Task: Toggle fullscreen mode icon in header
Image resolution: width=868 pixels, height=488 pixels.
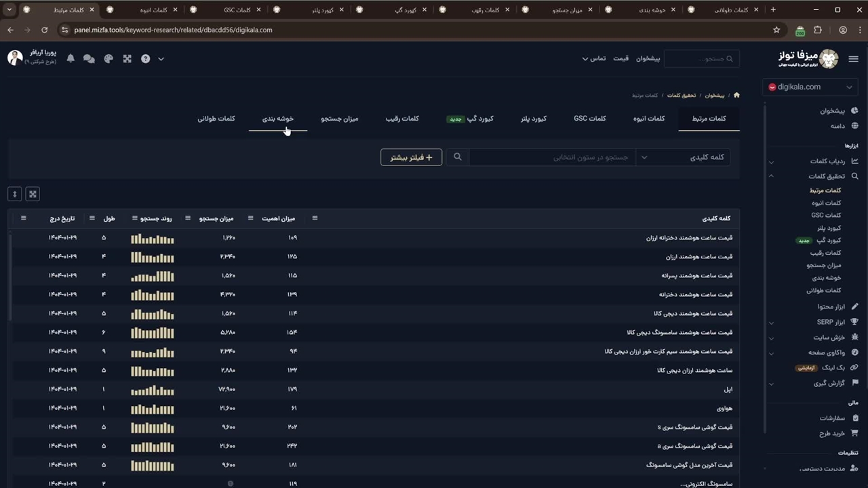Action: 127,59
